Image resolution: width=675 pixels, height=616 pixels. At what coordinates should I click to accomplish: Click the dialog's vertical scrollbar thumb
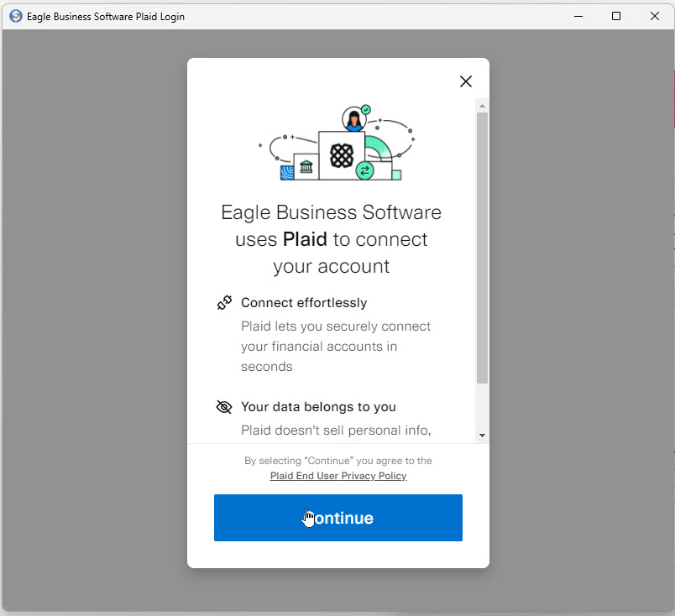pos(482,248)
